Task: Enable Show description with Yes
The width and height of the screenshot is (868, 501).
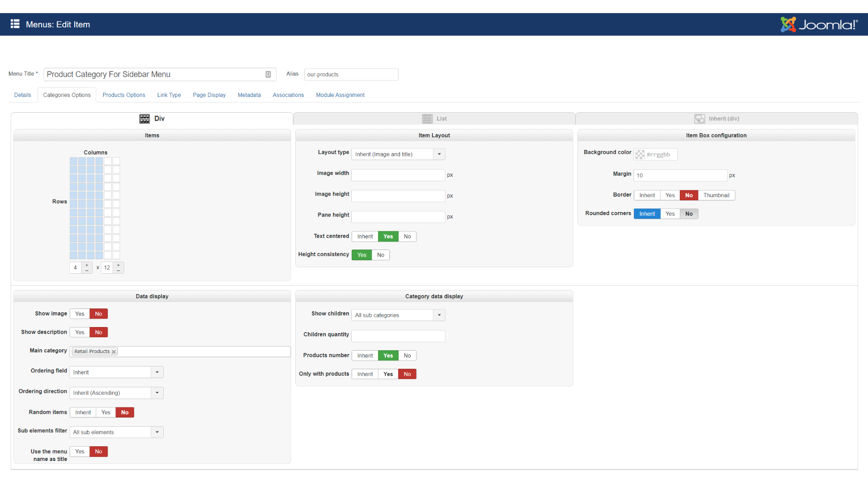Action: [x=80, y=333]
